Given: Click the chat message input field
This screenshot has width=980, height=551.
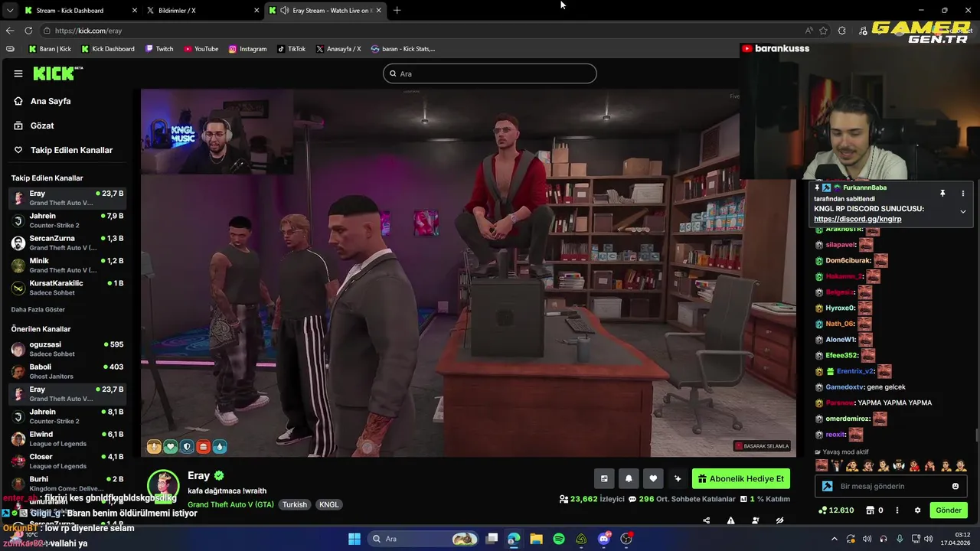Looking at the screenshot, I should click(893, 486).
